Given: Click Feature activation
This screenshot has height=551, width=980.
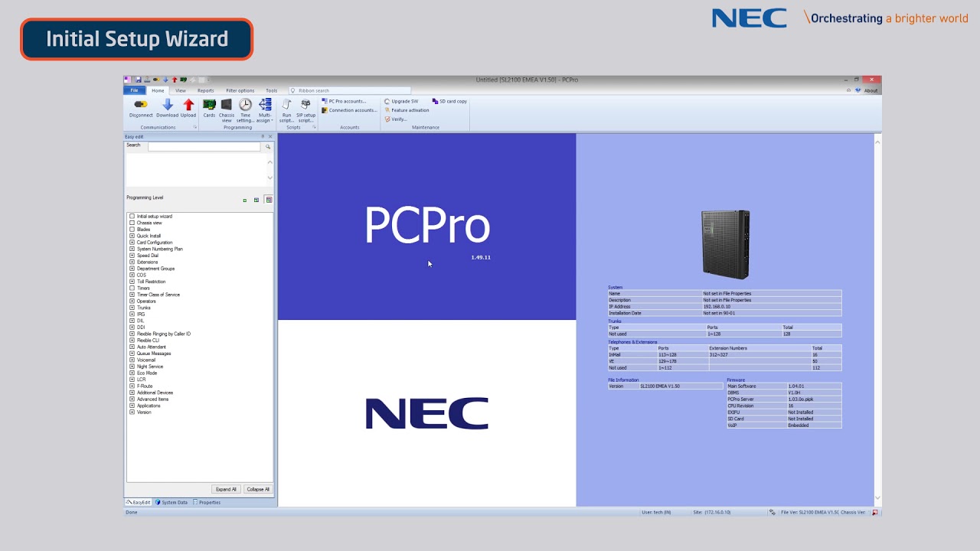Looking at the screenshot, I should (x=407, y=110).
